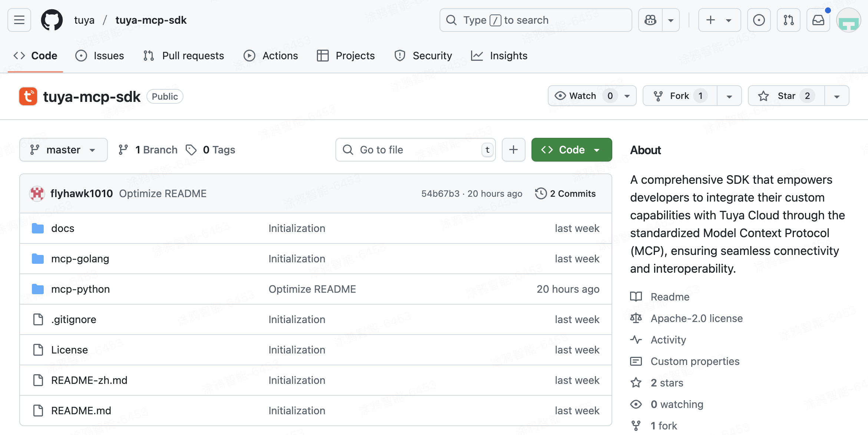Click the README-zh.md file icon
Viewport: 868px width, 435px height.
point(38,380)
